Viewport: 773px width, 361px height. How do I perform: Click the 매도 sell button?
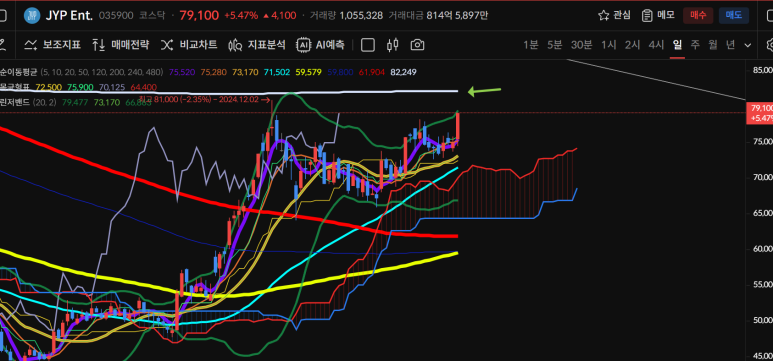click(x=734, y=15)
